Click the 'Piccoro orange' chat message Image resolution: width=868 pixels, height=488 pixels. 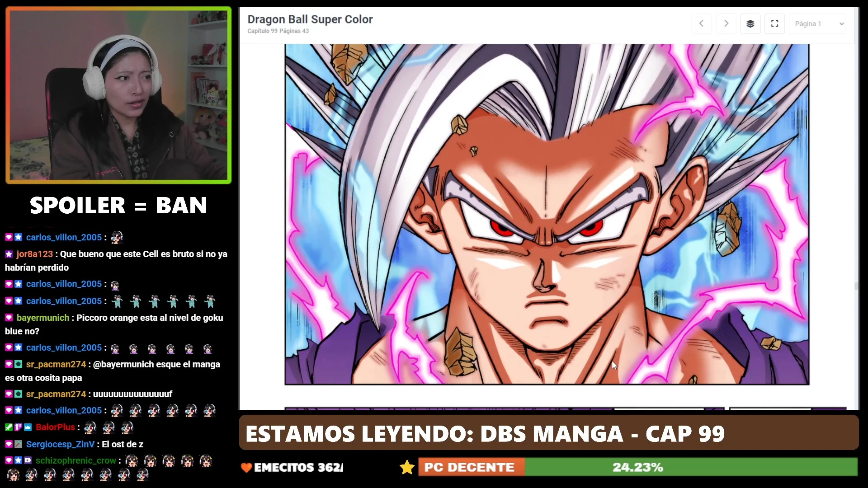[114, 324]
